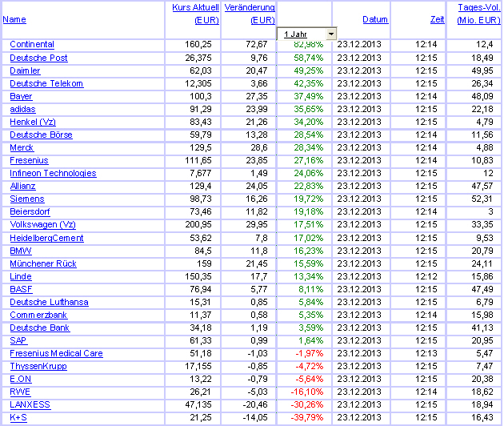Open the Fresenius stock link
The width and height of the screenshot is (504, 426).
click(x=29, y=161)
